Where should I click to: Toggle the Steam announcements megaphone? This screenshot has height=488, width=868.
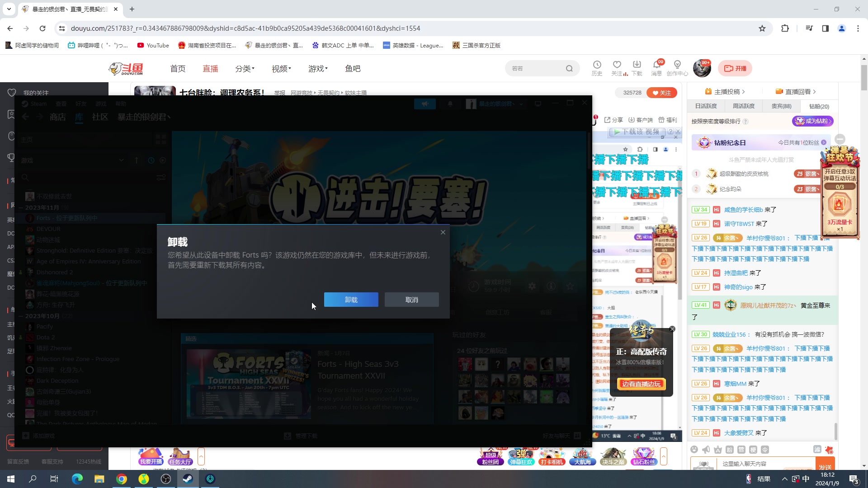(x=425, y=104)
